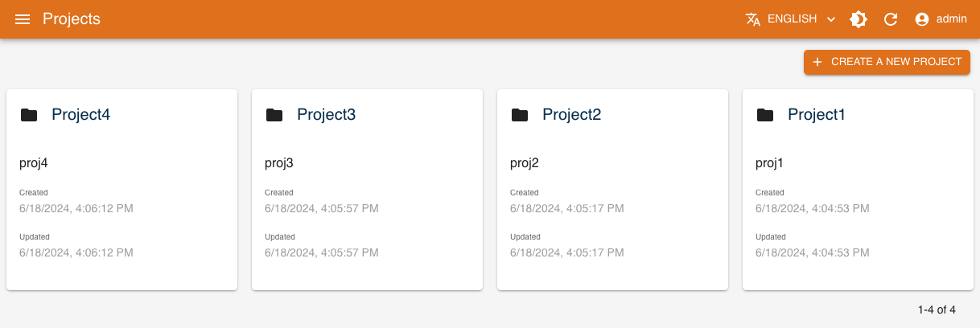Image resolution: width=980 pixels, height=328 pixels.
Task: Open the hamburger navigation menu
Action: (x=23, y=19)
